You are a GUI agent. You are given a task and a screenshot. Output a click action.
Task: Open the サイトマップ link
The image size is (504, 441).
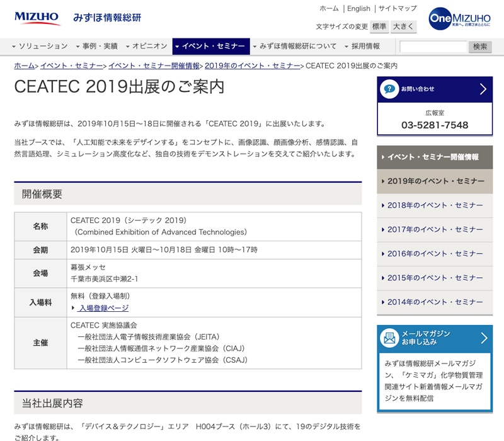pos(398,9)
